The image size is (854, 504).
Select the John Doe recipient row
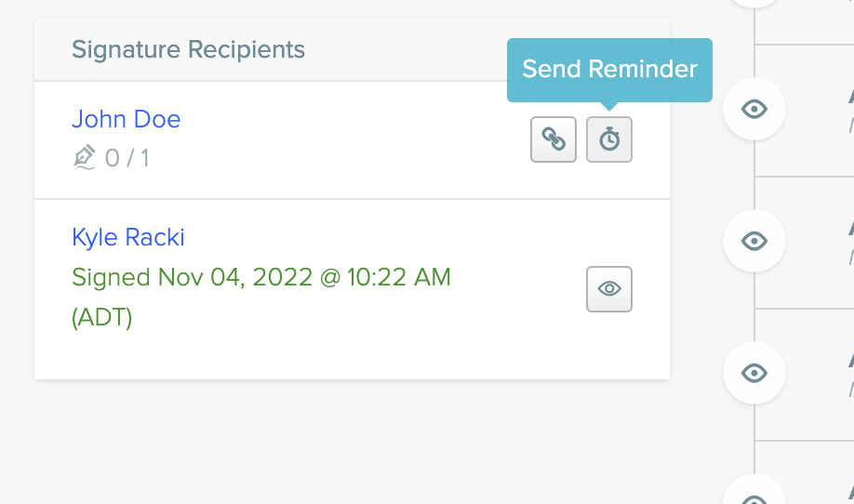point(352,139)
